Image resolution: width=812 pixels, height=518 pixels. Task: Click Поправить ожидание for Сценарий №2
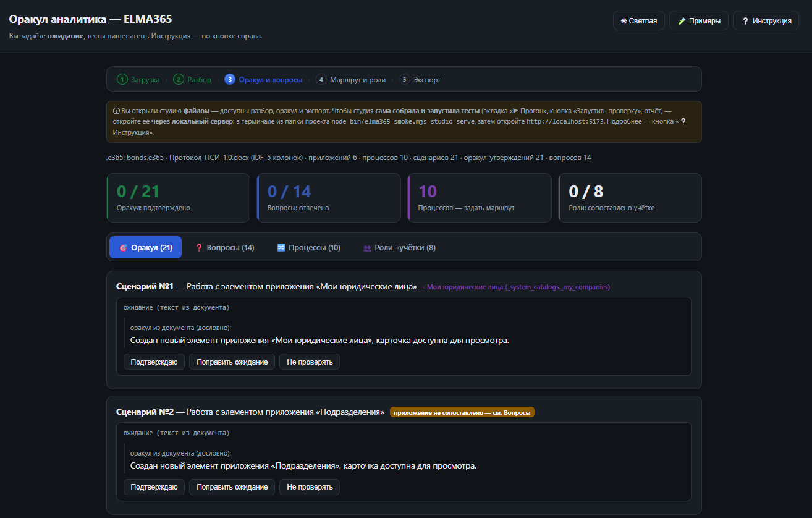click(x=232, y=486)
